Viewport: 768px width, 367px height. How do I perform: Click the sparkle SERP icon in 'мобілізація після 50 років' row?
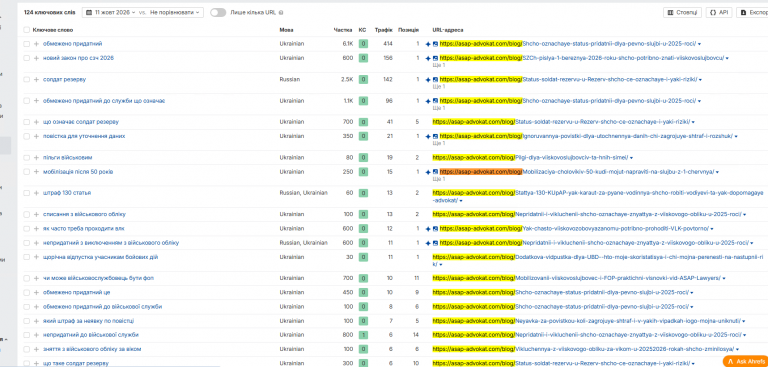coord(428,171)
